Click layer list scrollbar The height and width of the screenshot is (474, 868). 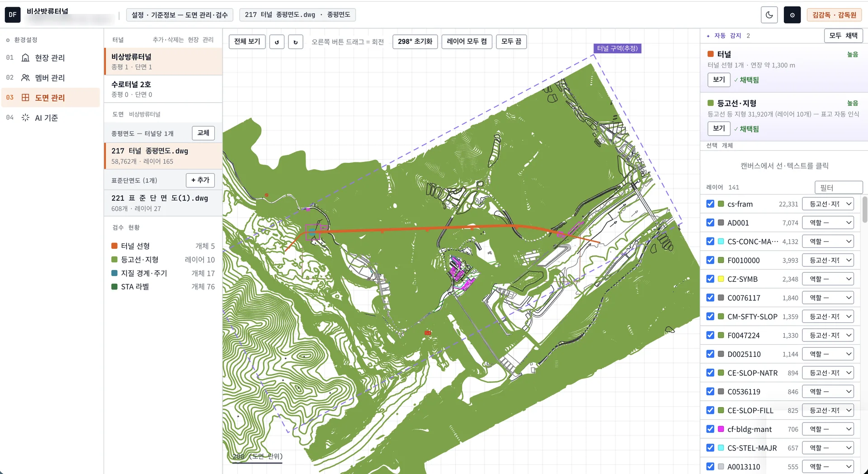point(865,209)
